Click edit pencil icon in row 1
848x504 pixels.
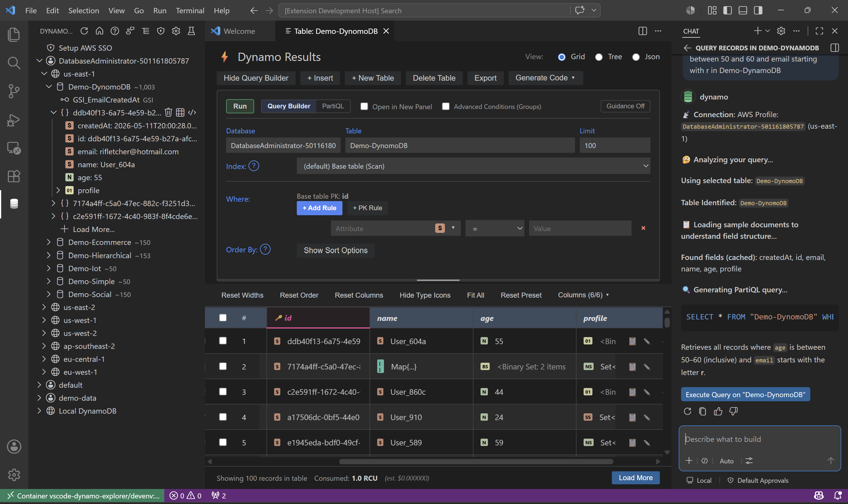click(647, 341)
